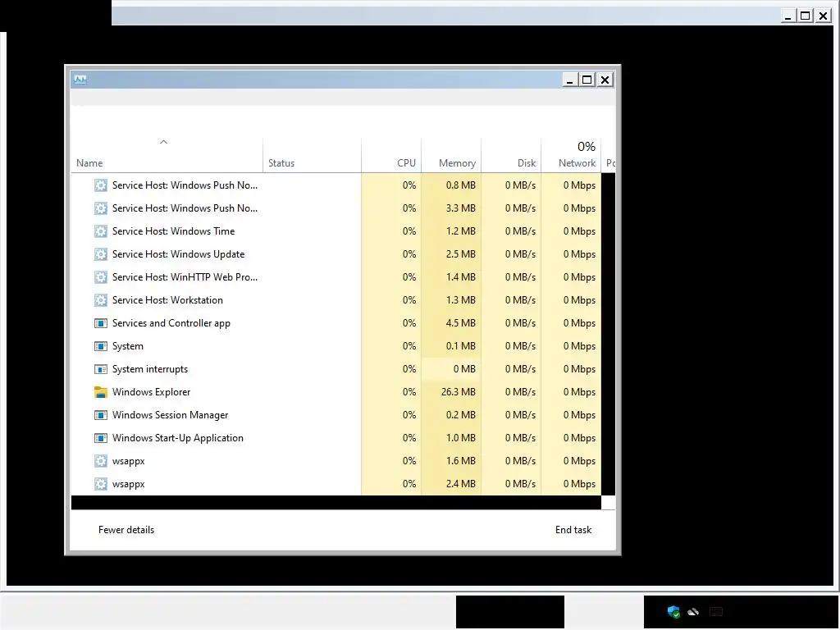840x630 pixels.
Task: Click the 4.5 MB memory value
Action: [x=461, y=323]
